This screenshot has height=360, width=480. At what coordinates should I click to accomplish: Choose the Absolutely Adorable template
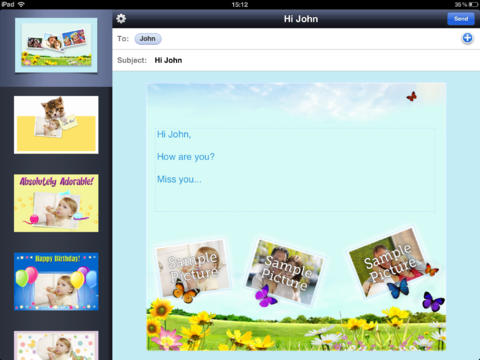coord(56,203)
